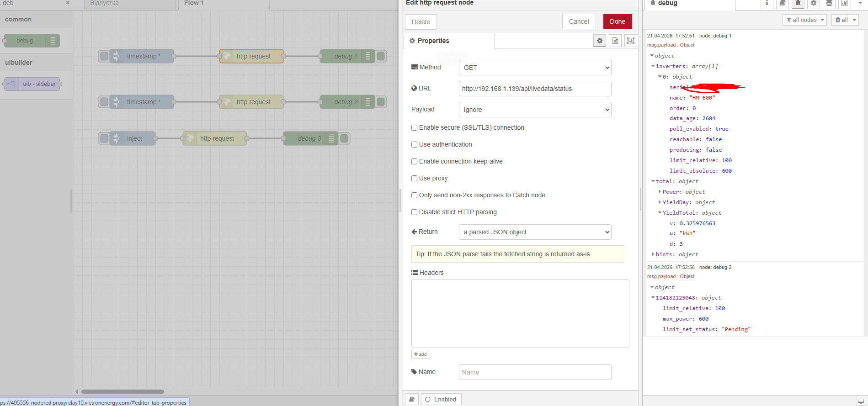Open the help book sidebar tab
868x406 pixels.
(783, 4)
